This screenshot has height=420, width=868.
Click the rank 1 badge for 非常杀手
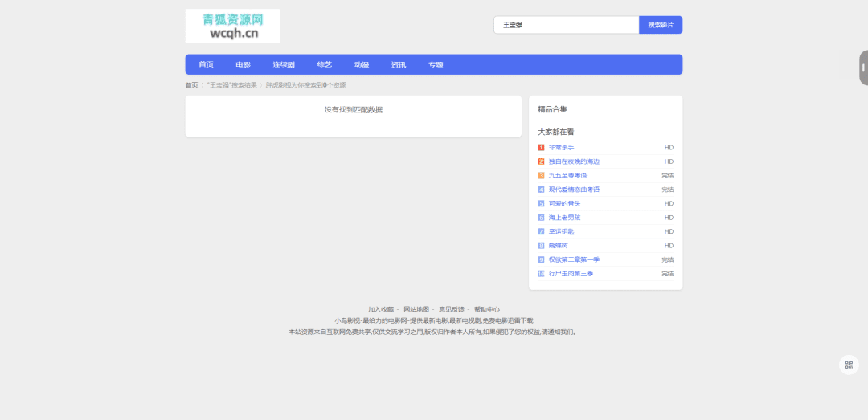(541, 148)
